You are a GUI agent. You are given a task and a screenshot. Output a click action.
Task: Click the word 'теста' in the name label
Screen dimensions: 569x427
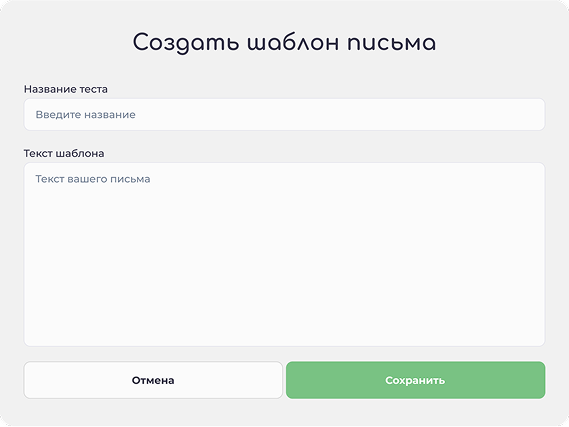point(94,89)
